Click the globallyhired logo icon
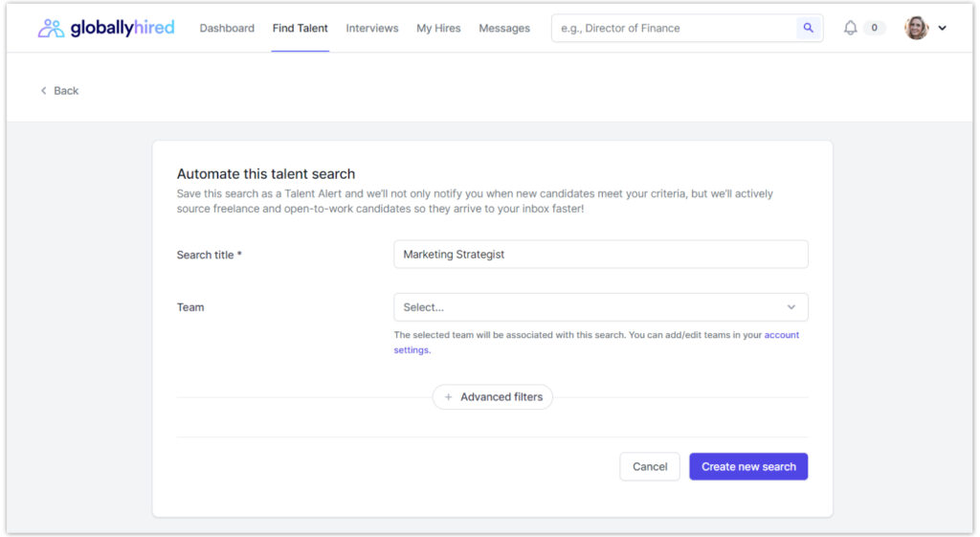This screenshot has height=537, width=980. pos(51,28)
